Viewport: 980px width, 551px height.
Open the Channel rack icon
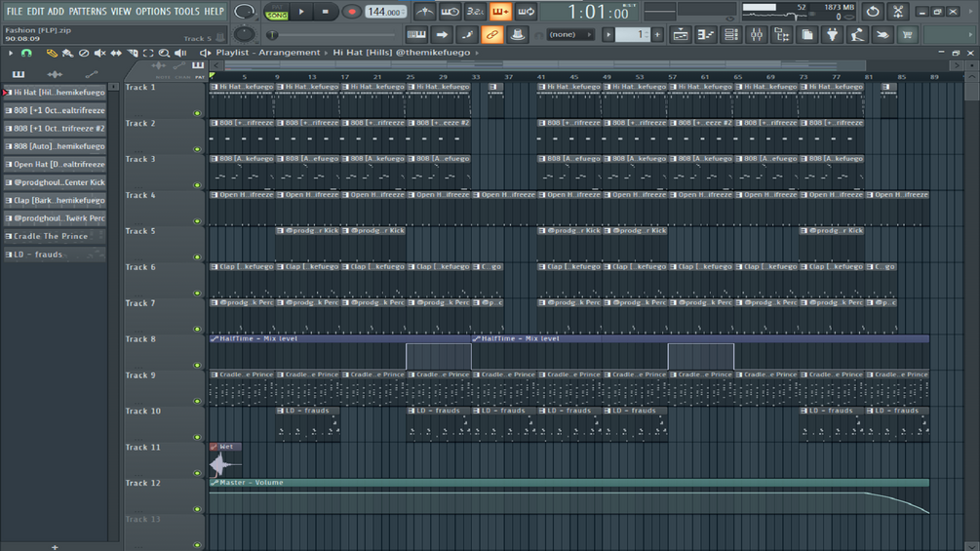730,35
